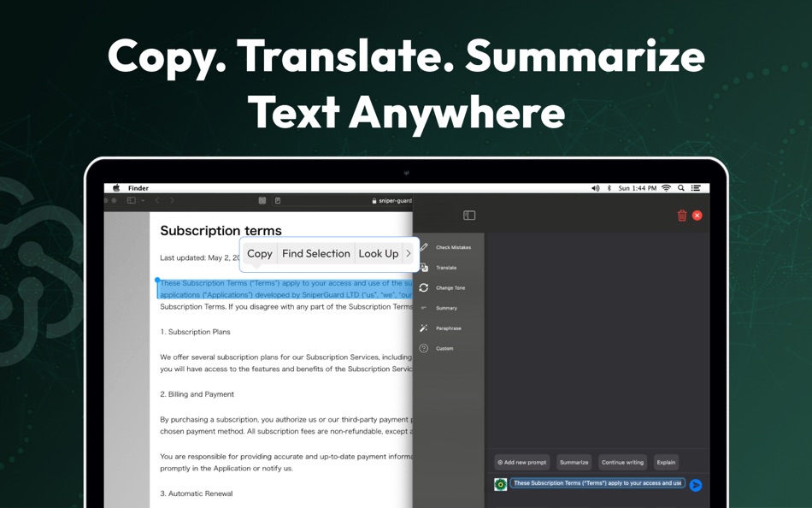Screen dimensions: 812x508
Task: Select the Custom action
Action: (x=444, y=348)
